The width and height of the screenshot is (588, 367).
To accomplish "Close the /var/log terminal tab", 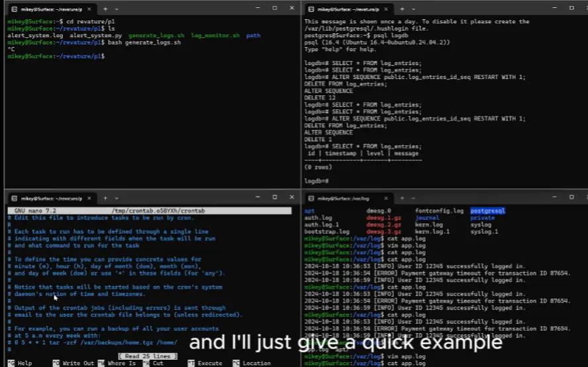I will pos(386,198).
